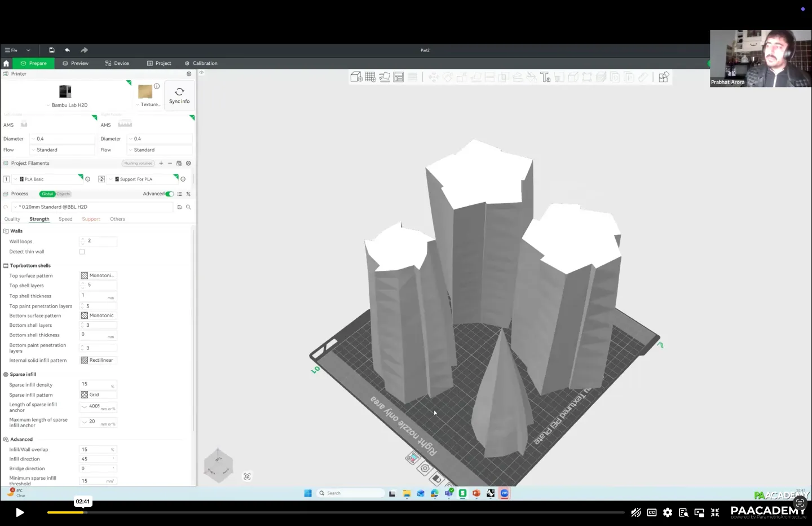Click the Flushing volumes button
812x526 pixels.
pyautogui.click(x=138, y=164)
